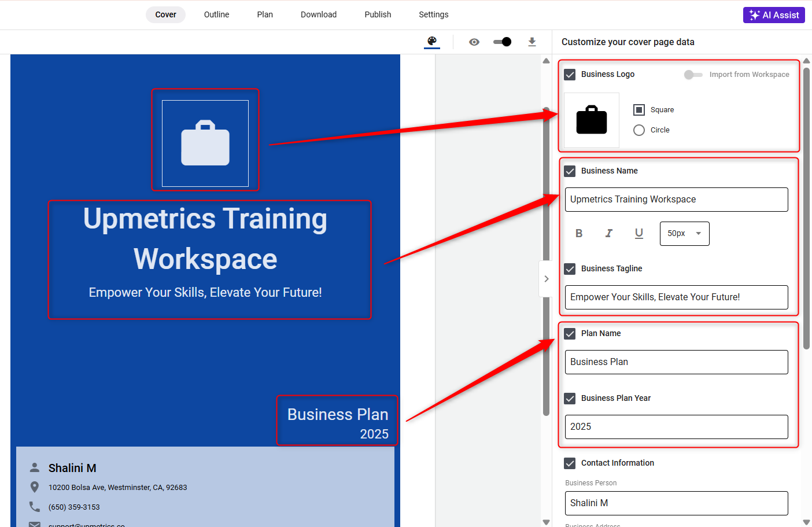Image resolution: width=812 pixels, height=527 pixels.
Task: Toggle the preview switch in the toolbar
Action: point(502,42)
